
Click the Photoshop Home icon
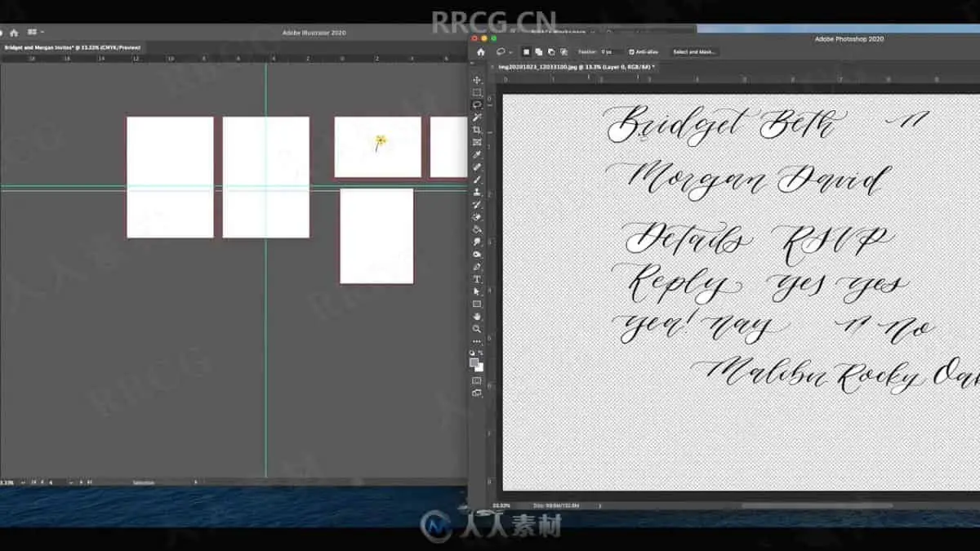[x=480, y=51]
